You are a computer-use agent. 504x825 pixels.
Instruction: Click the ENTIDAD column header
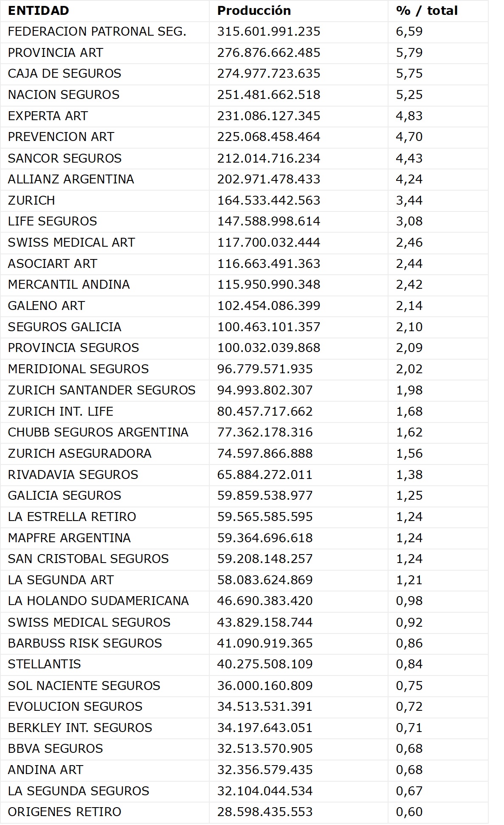pyautogui.click(x=38, y=11)
